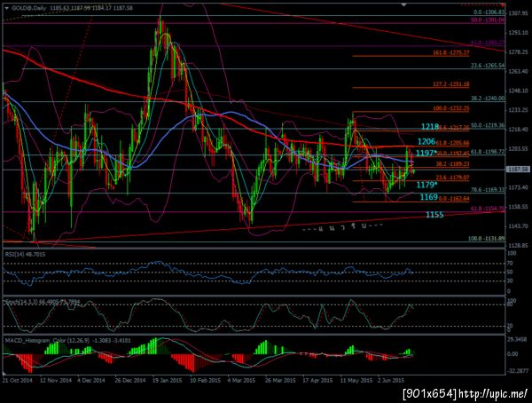Image resolution: width=532 pixels, height=403 pixels.
Task: Click price axis value 1307.95
Action: coord(518,13)
